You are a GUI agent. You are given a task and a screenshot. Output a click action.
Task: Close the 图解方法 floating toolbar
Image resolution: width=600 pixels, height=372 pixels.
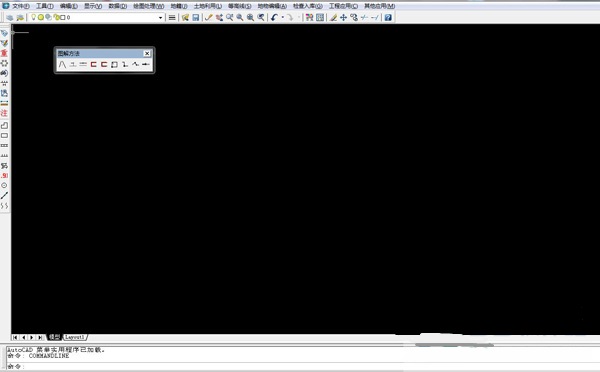pyautogui.click(x=147, y=54)
